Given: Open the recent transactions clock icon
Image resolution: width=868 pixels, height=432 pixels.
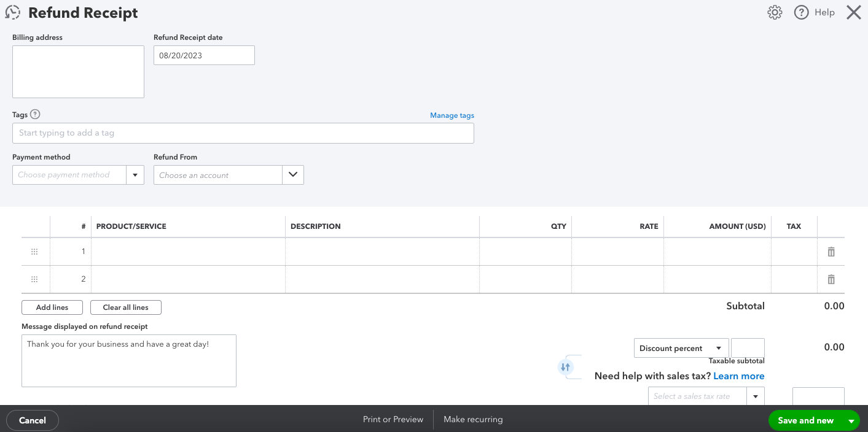Looking at the screenshot, I should (x=12, y=12).
